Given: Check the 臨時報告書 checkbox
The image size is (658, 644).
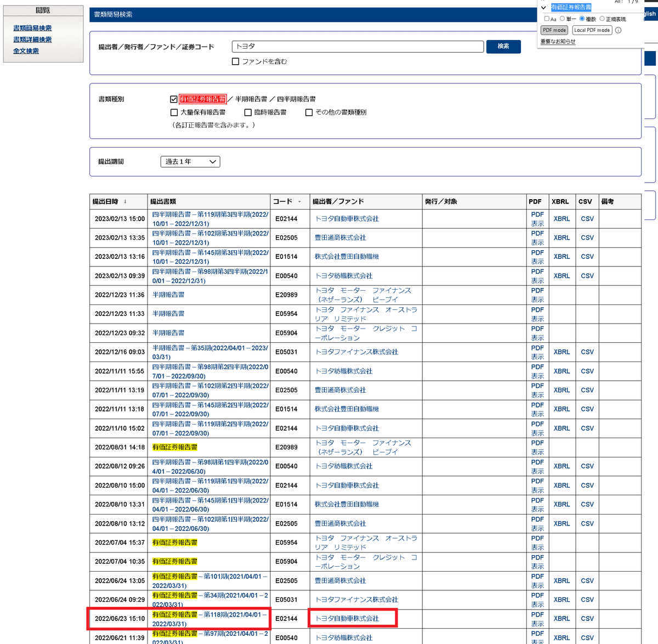Looking at the screenshot, I should click(x=248, y=112).
